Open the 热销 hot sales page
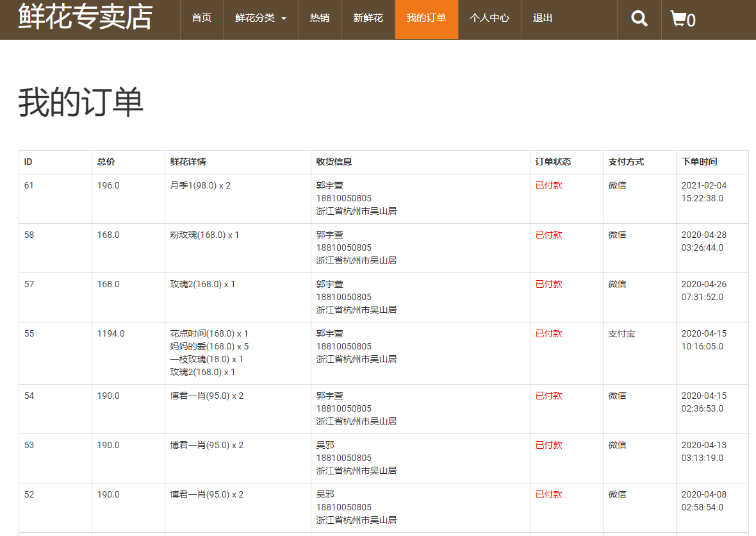The width and height of the screenshot is (756, 536). pyautogui.click(x=320, y=18)
